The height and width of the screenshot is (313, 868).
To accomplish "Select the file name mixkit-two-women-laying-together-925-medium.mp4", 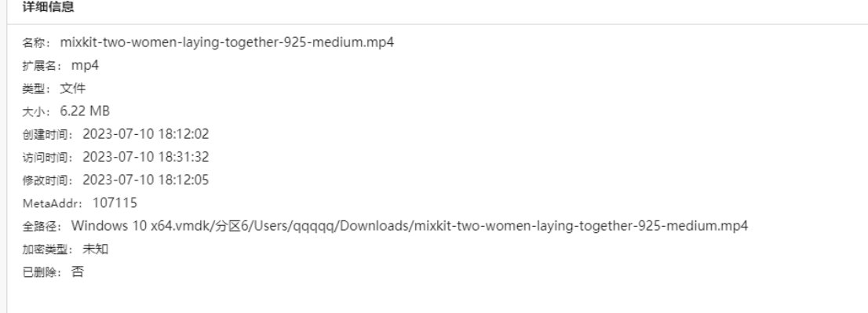I will tap(227, 42).
